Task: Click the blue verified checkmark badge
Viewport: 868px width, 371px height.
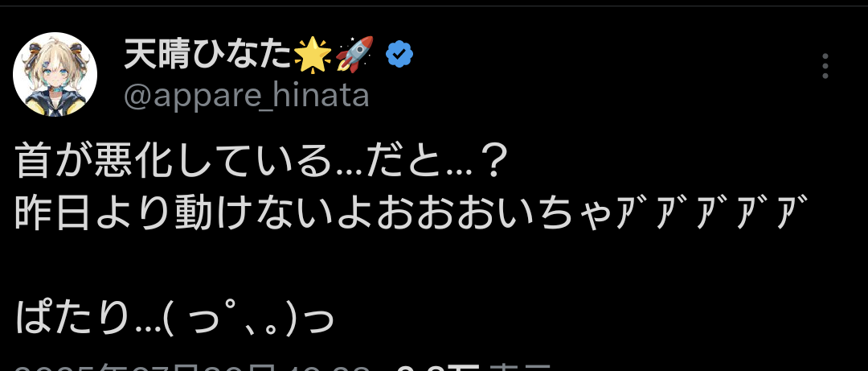Action: tap(399, 55)
